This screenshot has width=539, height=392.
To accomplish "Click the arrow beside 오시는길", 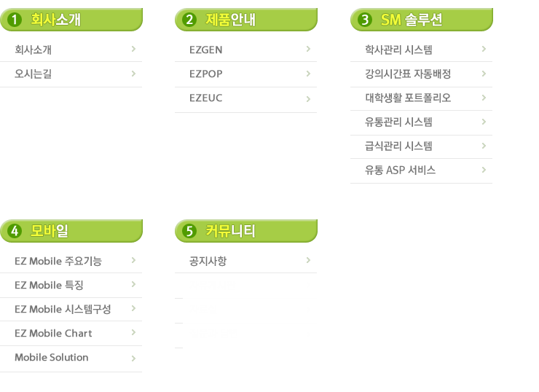I will (133, 73).
